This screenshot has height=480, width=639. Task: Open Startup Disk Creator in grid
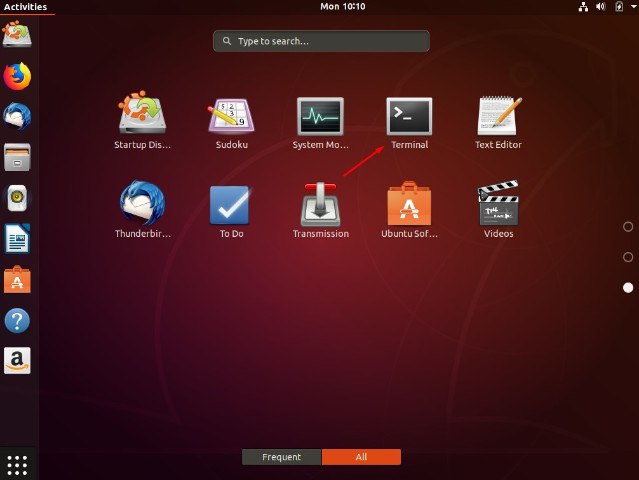click(x=142, y=121)
